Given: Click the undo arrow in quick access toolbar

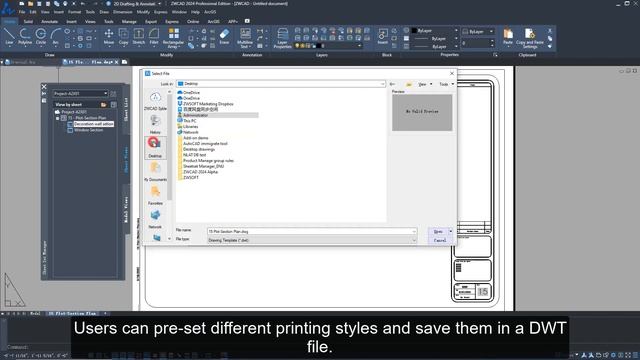Looking at the screenshot, I should (83, 4).
